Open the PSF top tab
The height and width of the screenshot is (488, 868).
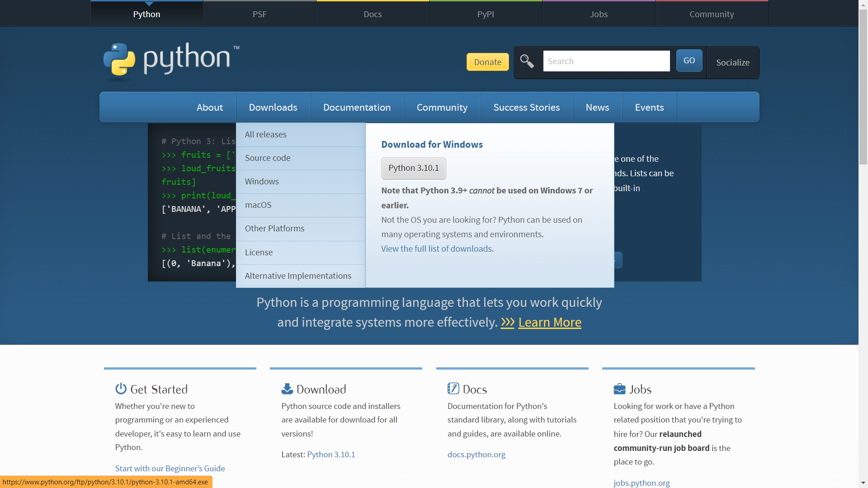pyautogui.click(x=259, y=14)
